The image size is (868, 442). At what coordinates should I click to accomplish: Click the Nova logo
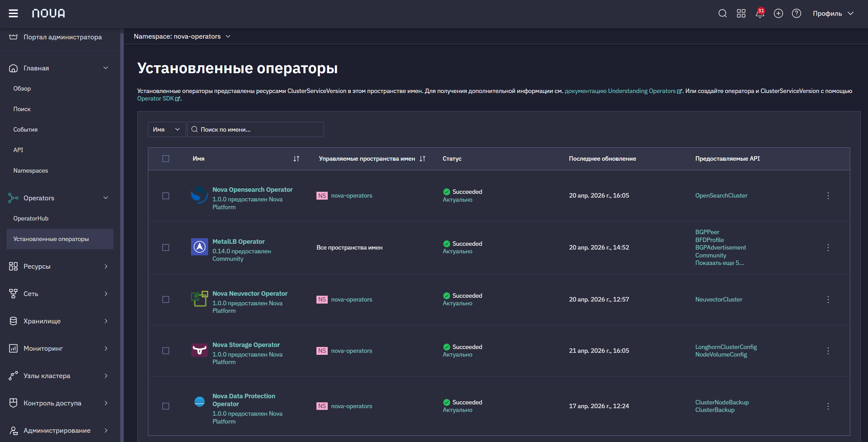tap(48, 13)
